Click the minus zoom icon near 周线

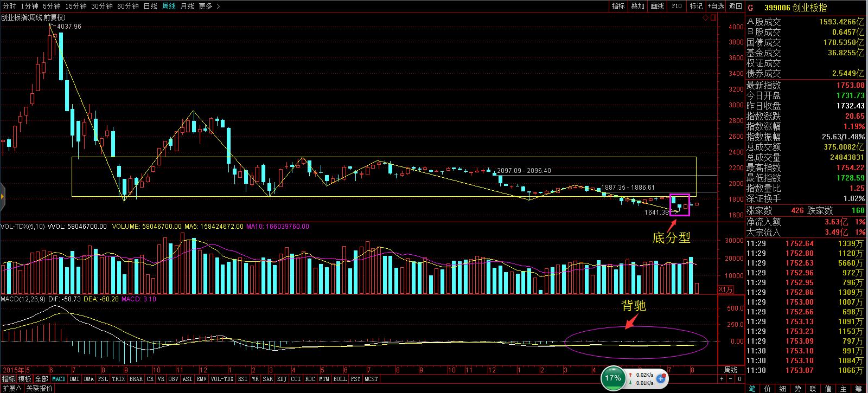tap(730, 379)
